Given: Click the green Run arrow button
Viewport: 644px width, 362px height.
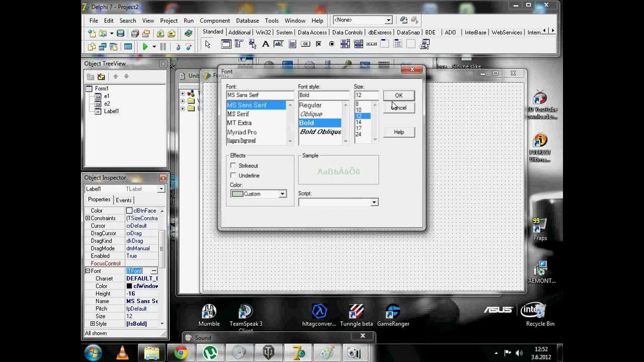Looking at the screenshot, I should pyautogui.click(x=145, y=47).
